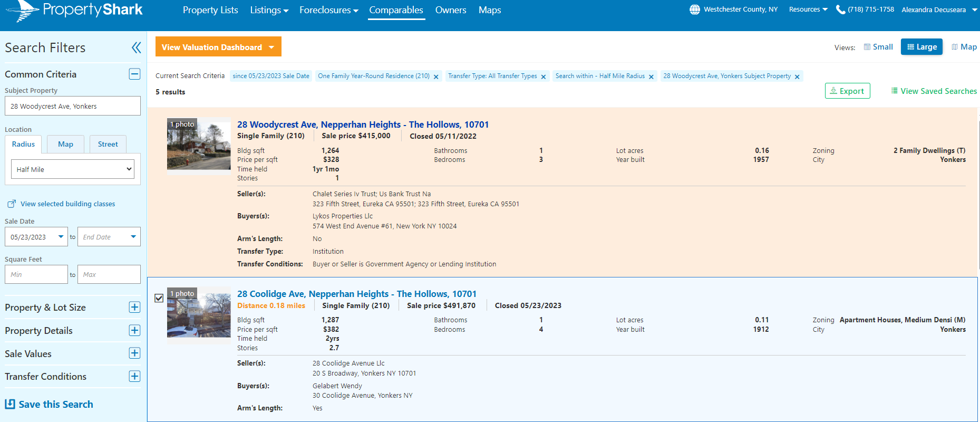Screen dimensions: 980x422
Task: Remove the Subject Property filter chip
Action: tap(797, 77)
